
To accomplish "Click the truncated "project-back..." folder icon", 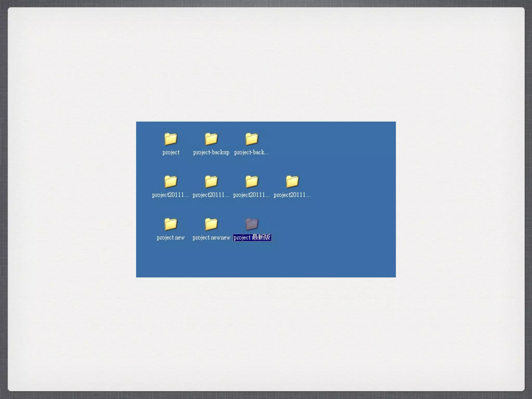I will click(252, 139).
